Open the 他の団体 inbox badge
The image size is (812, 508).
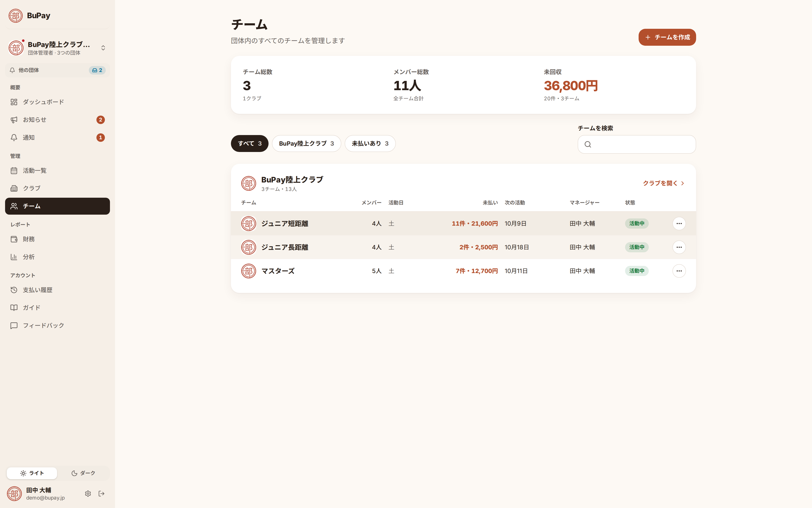pos(97,70)
